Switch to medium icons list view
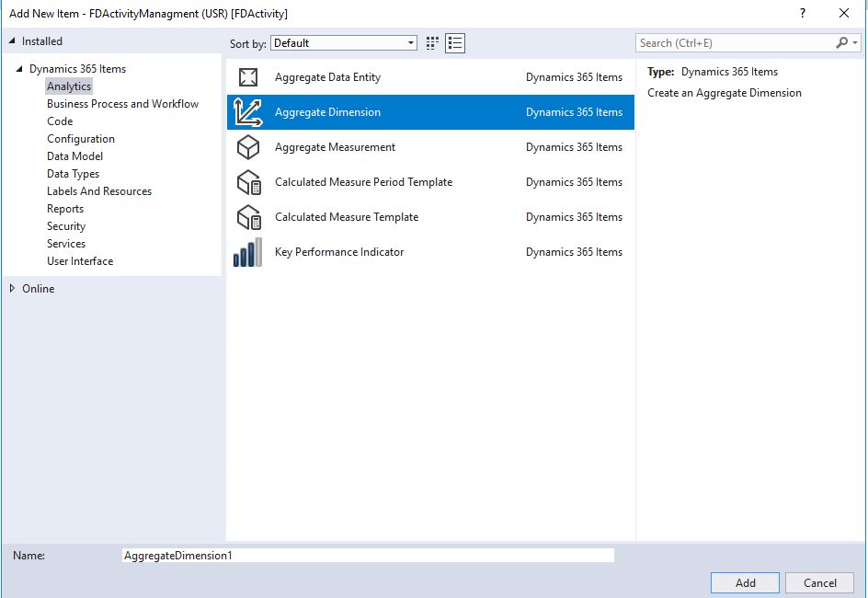868x598 pixels. point(455,43)
